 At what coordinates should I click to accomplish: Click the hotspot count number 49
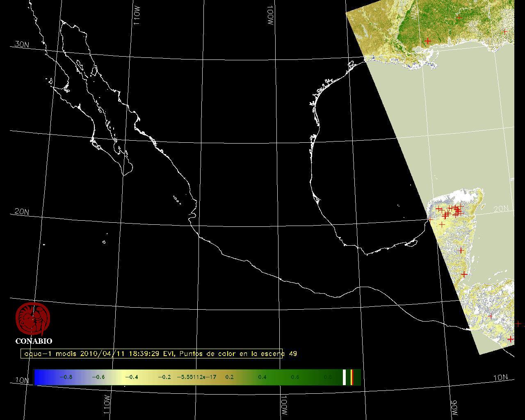point(293,354)
